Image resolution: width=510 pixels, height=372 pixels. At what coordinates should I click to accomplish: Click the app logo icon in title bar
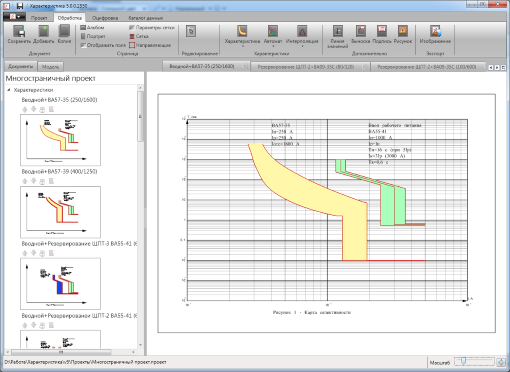coord(7,6)
